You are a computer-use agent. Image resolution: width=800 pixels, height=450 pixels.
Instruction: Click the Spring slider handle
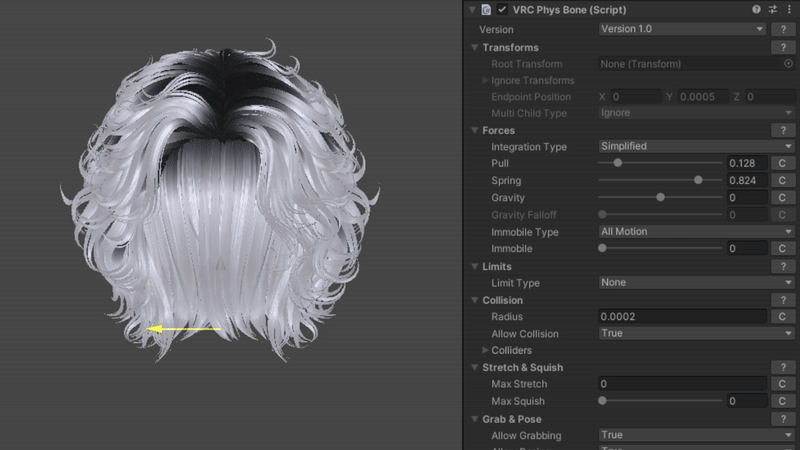698,180
